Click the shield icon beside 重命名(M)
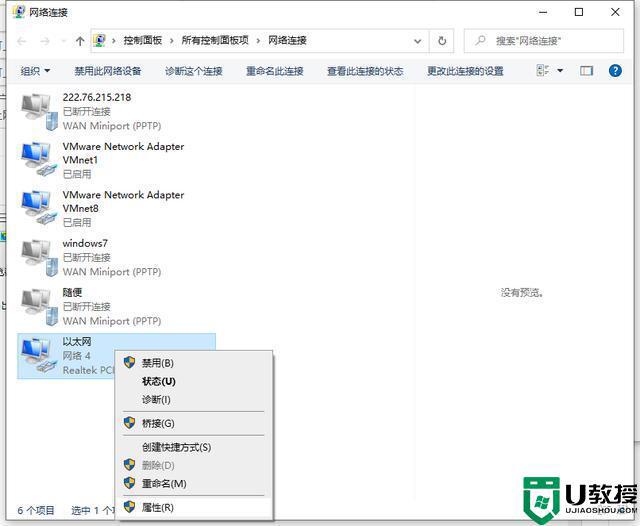This screenshot has width=640, height=526. pyautogui.click(x=129, y=483)
